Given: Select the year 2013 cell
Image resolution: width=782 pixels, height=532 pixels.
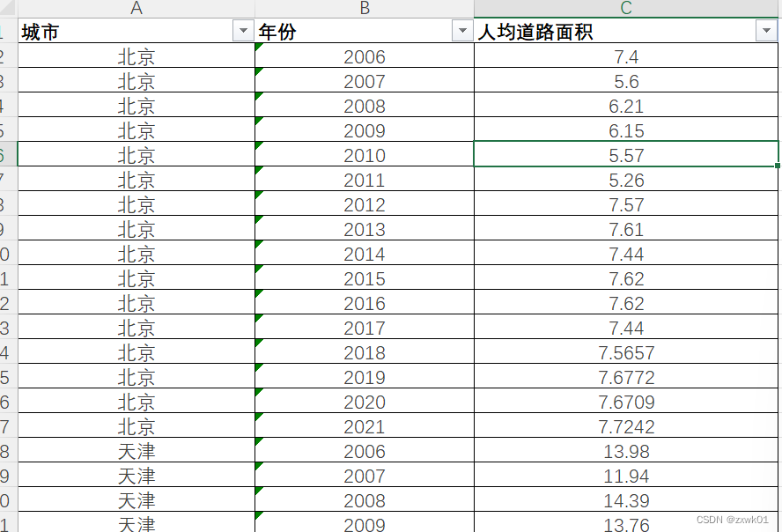Looking at the screenshot, I should click(x=365, y=228).
